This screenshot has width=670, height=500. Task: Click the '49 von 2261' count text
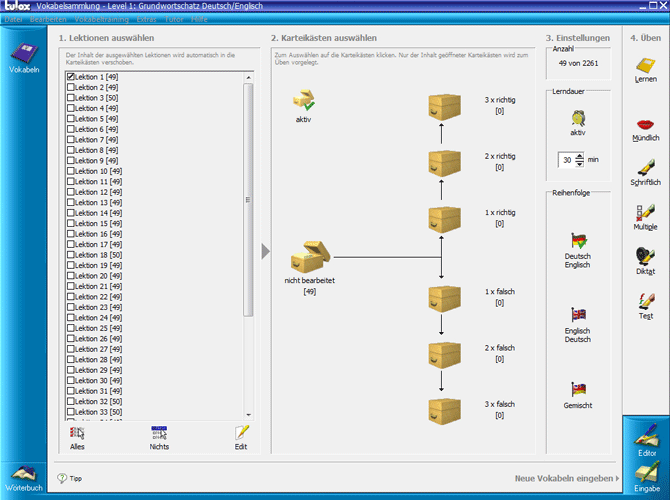coord(578,63)
